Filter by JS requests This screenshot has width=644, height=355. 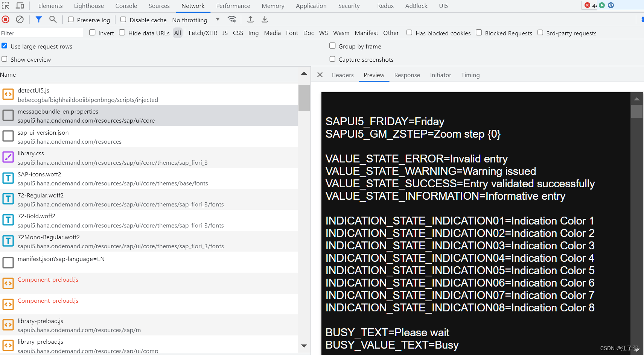(225, 33)
